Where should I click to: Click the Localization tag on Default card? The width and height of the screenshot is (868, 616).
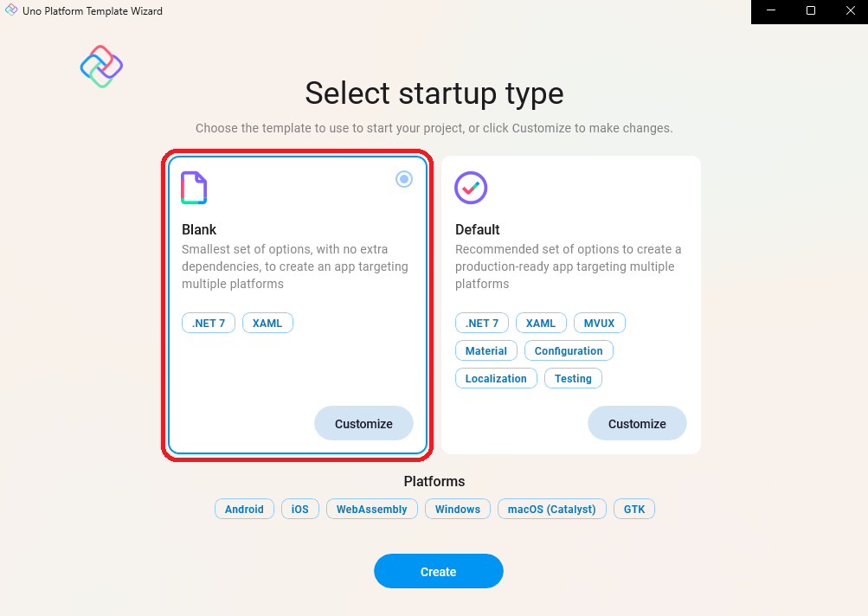496,378
